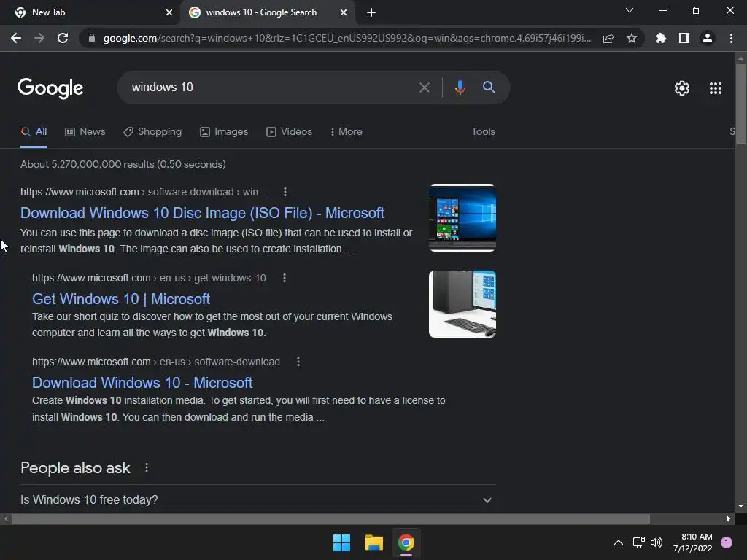The width and height of the screenshot is (747, 560).
Task: Open the taskbar volume control
Action: (657, 542)
